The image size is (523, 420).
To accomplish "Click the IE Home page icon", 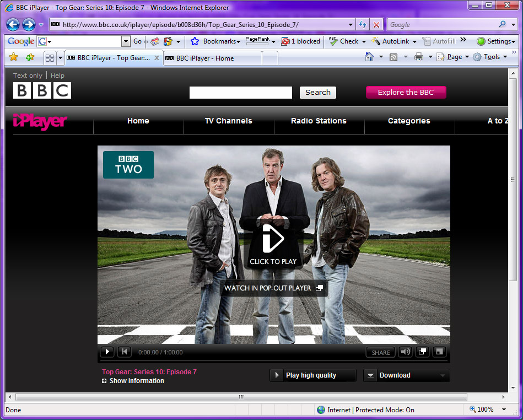I will 369,57.
